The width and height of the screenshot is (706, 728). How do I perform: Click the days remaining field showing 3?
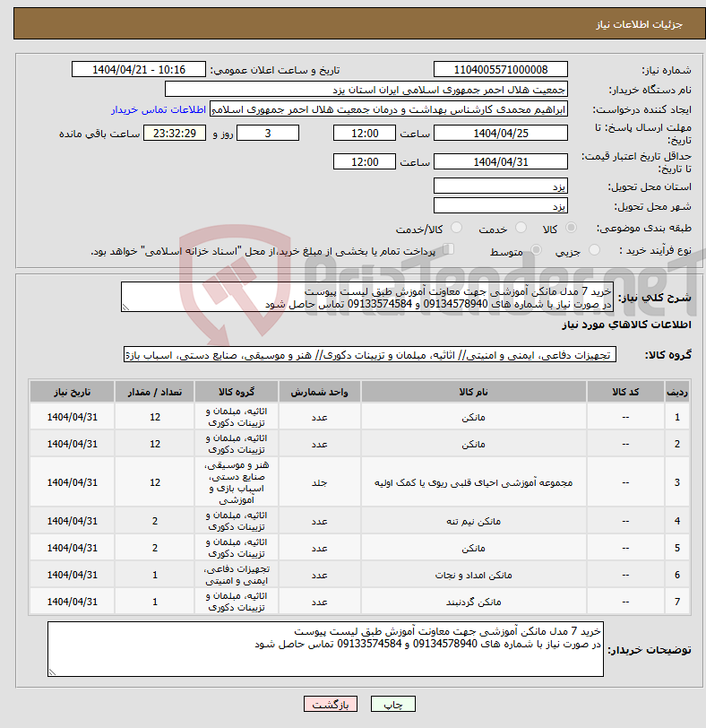[268, 134]
